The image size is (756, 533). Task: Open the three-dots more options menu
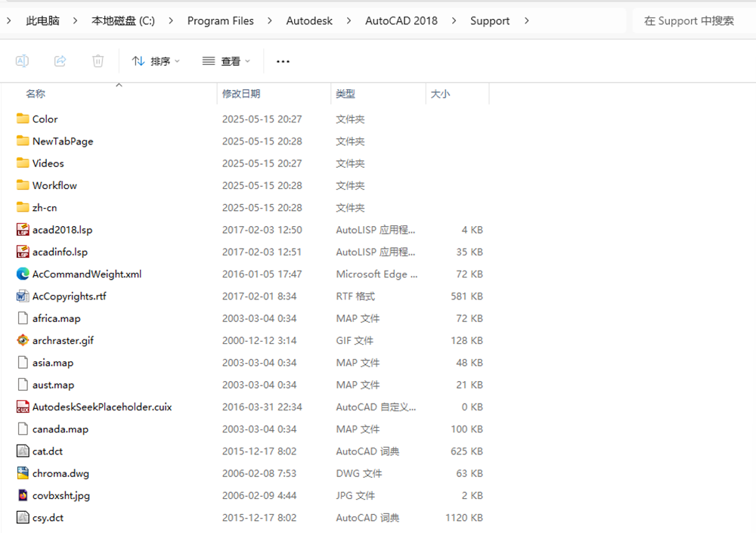(x=283, y=61)
